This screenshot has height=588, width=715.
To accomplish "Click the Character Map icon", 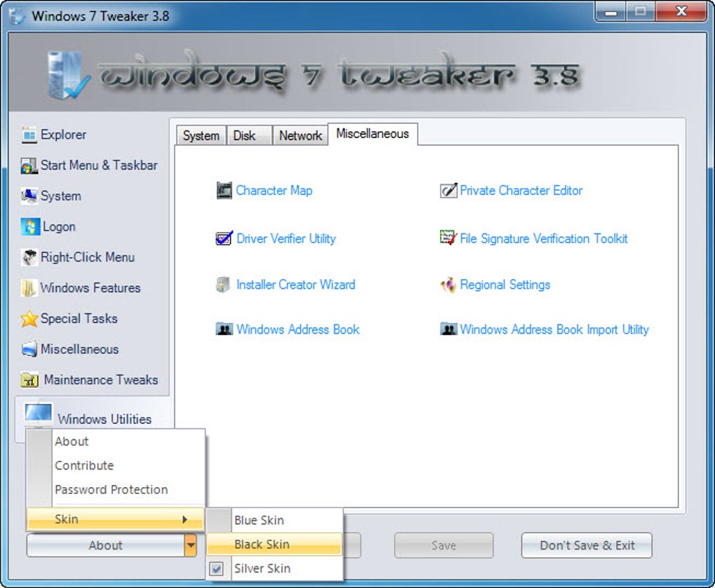I will (x=224, y=190).
